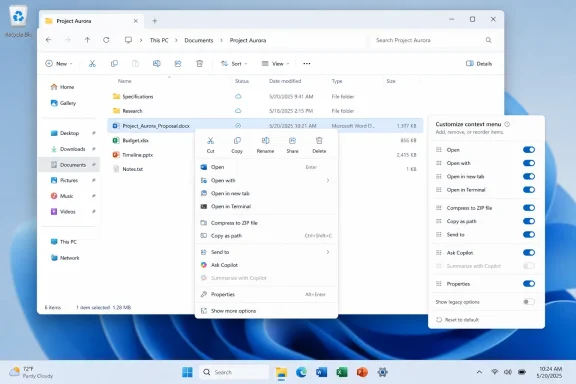This screenshot has width=576, height=384.
Task: Click Documents in the address breadcrumb
Action: [x=199, y=40]
